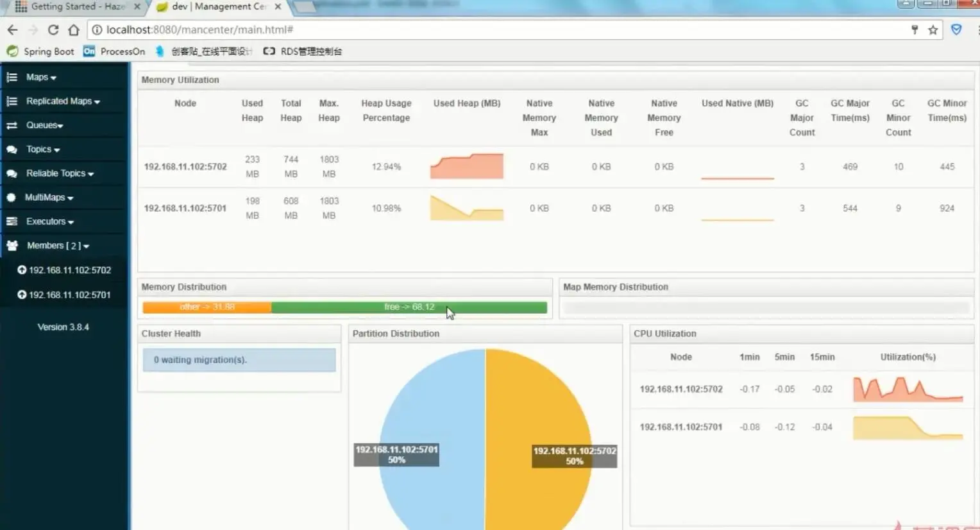980x530 pixels.
Task: Click node 192.168.11.102:5701 in Memory Utilization table
Action: pyautogui.click(x=185, y=209)
